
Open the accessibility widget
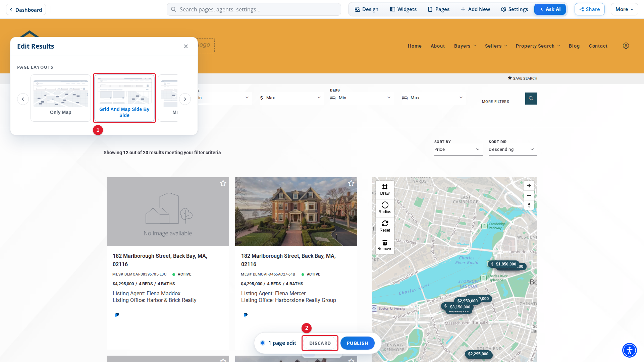tap(630, 350)
